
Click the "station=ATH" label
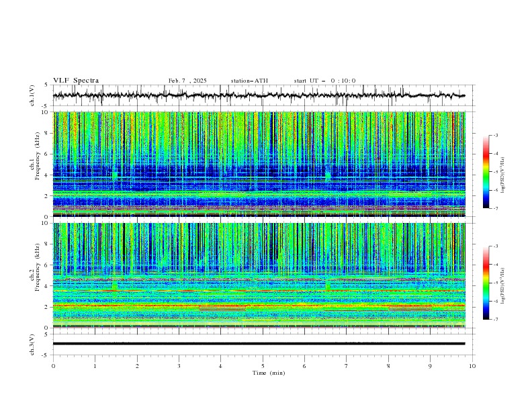(249, 81)
